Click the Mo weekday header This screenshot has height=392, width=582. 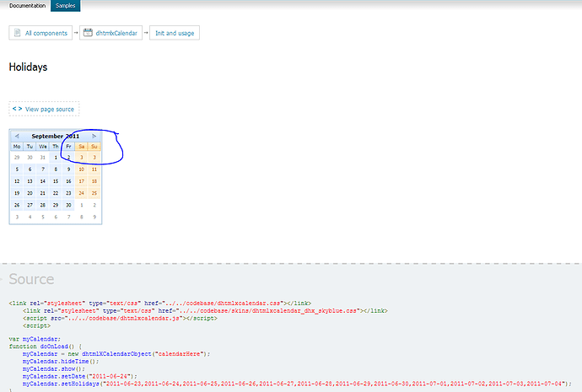pyautogui.click(x=17, y=147)
